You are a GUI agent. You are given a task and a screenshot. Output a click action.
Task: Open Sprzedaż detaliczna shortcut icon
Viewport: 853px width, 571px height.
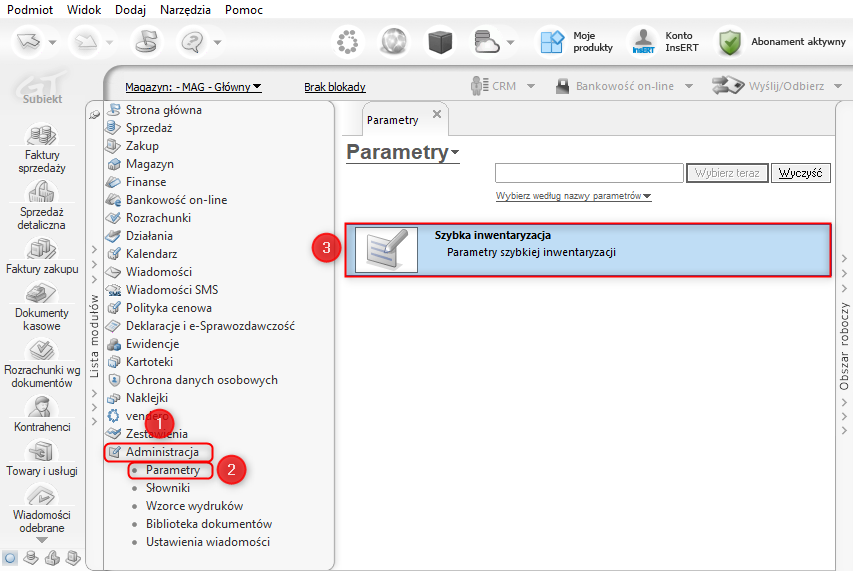pyautogui.click(x=42, y=191)
